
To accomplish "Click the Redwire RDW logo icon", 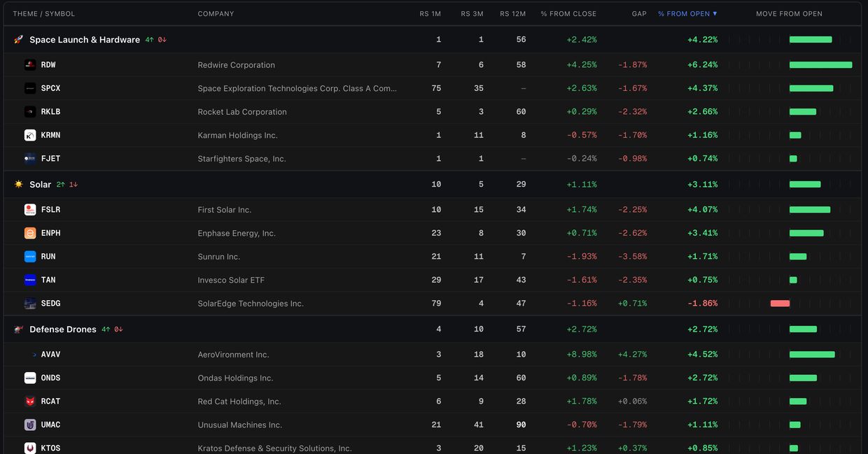I will pyautogui.click(x=30, y=65).
